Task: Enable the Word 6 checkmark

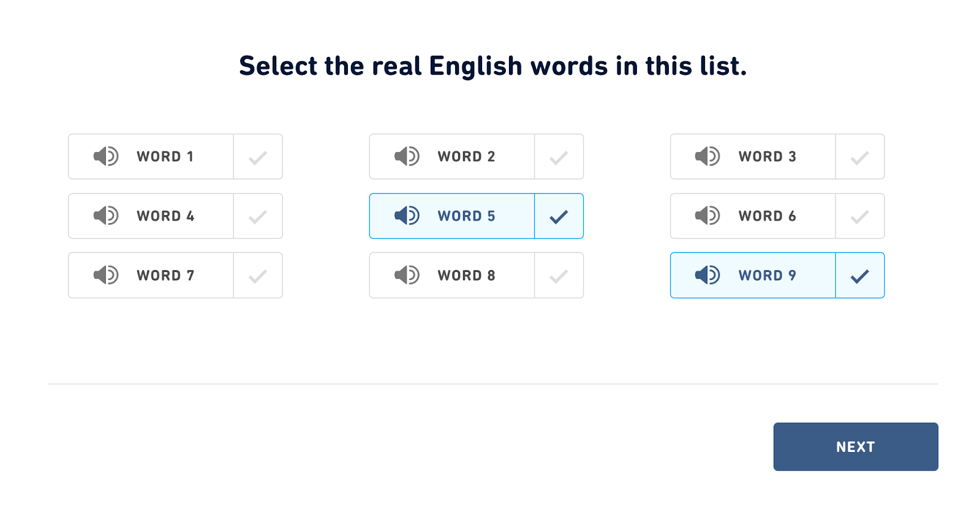Action: pyautogui.click(x=860, y=216)
